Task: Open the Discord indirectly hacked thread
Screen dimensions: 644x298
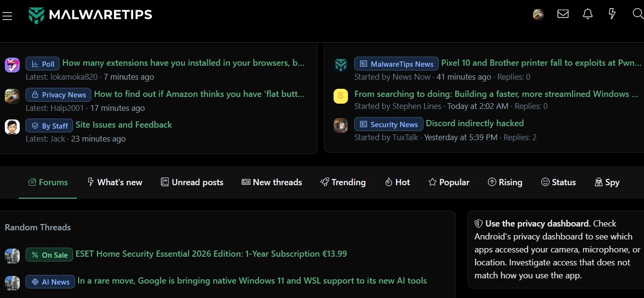Action: 475,123
